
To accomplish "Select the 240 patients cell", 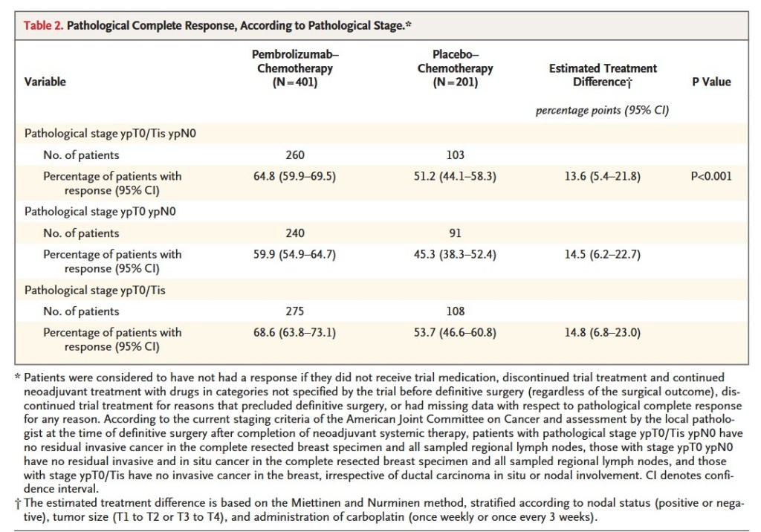I will coord(294,233).
